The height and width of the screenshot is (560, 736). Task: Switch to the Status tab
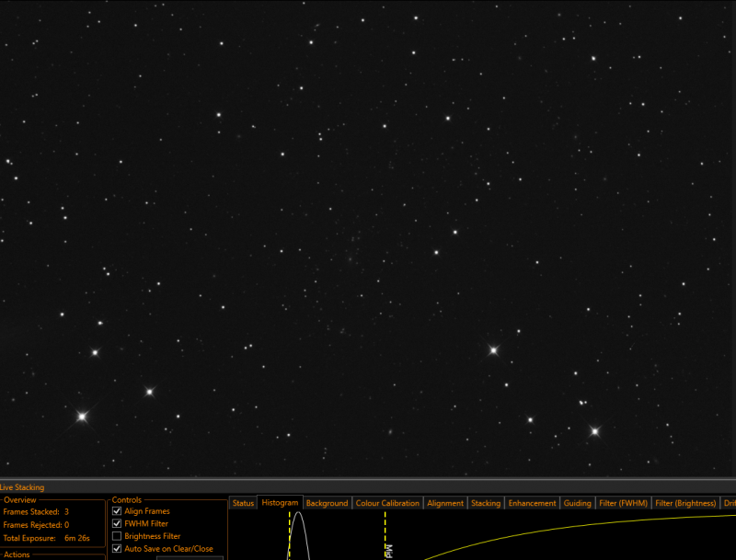pos(243,503)
